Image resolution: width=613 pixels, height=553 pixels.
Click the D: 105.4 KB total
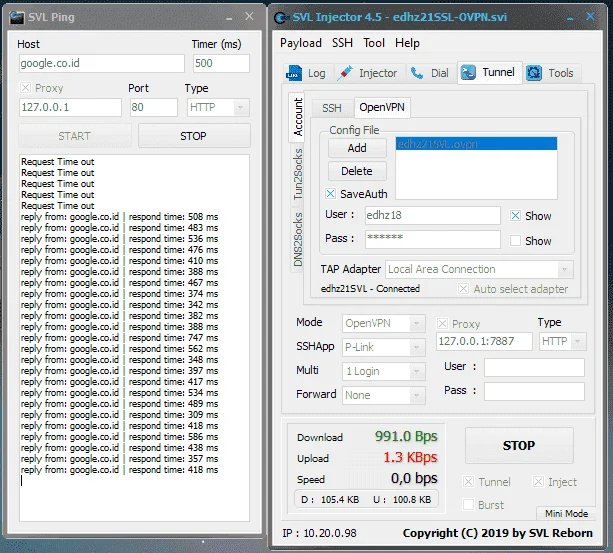click(x=330, y=499)
